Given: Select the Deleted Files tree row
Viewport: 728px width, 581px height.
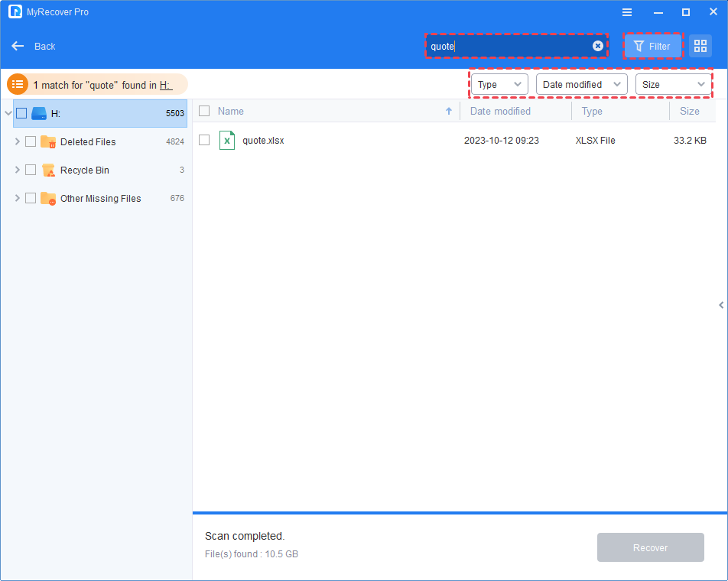Looking at the screenshot, I should click(x=100, y=141).
